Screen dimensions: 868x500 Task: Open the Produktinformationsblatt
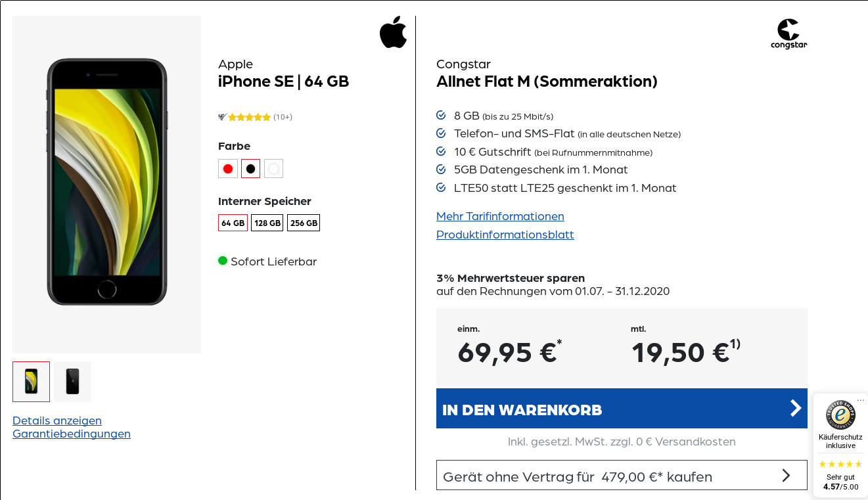pos(505,235)
